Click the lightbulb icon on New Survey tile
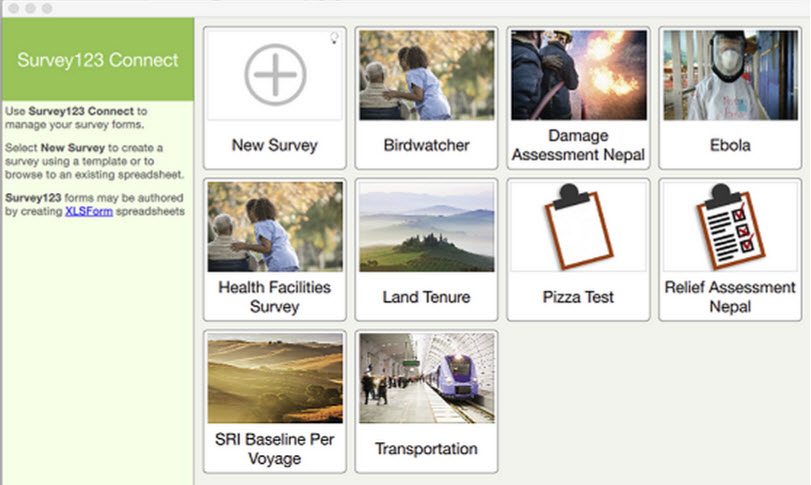The width and height of the screenshot is (811, 485). [x=334, y=38]
